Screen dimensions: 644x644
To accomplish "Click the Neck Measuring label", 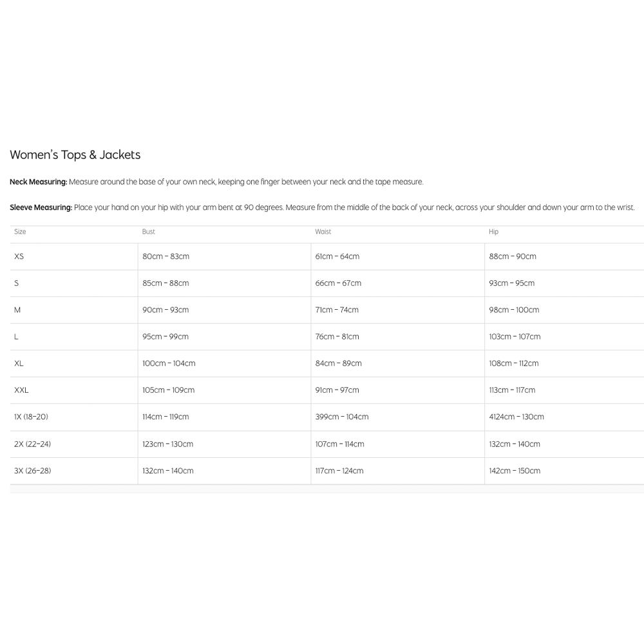I will (x=38, y=182).
